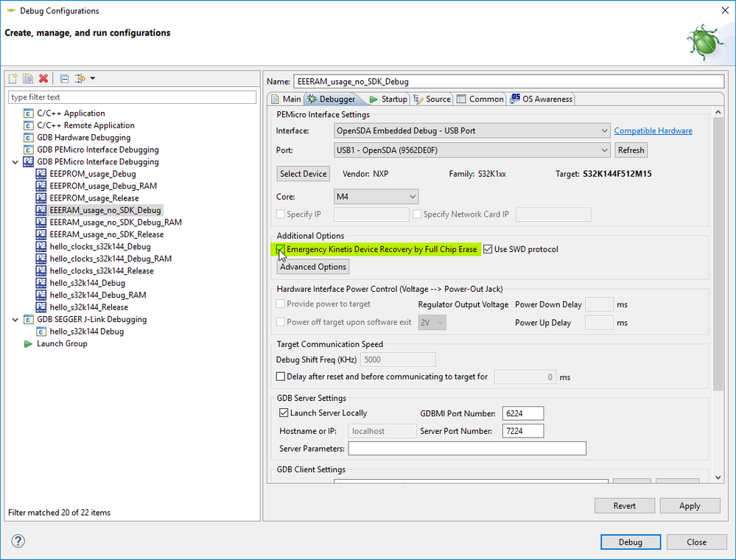Viewport: 736px width, 560px height.
Task: Click the Duplicate launch configuration icon
Action: (28, 78)
